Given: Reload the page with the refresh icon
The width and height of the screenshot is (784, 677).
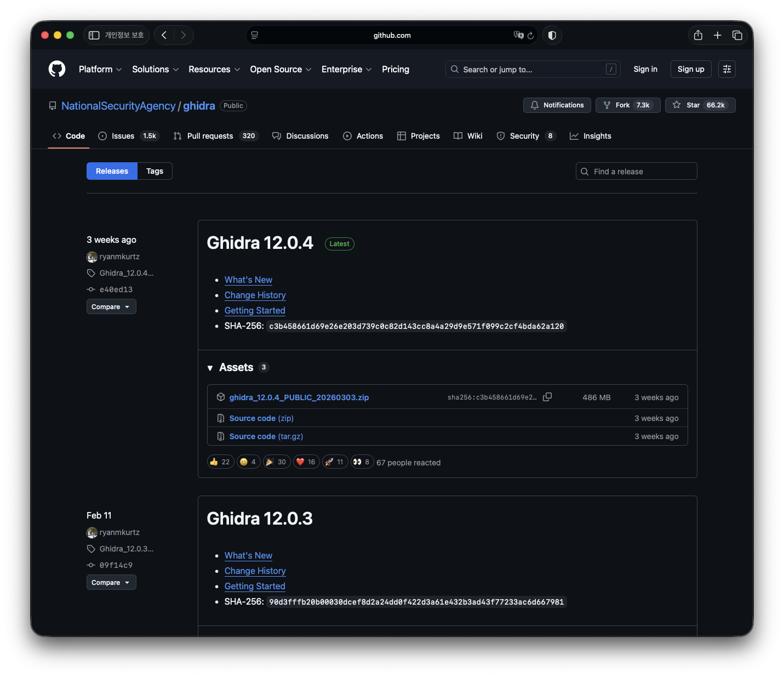Looking at the screenshot, I should click(530, 36).
